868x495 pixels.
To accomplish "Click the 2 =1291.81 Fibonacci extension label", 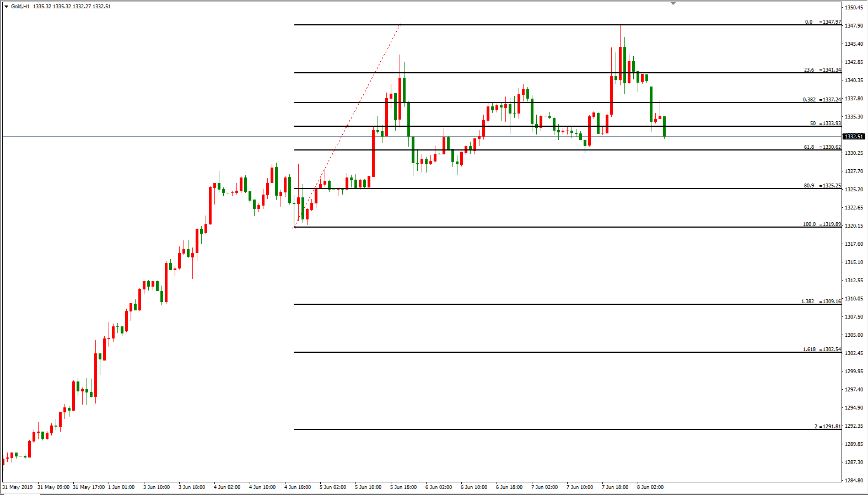I will 827,427.
